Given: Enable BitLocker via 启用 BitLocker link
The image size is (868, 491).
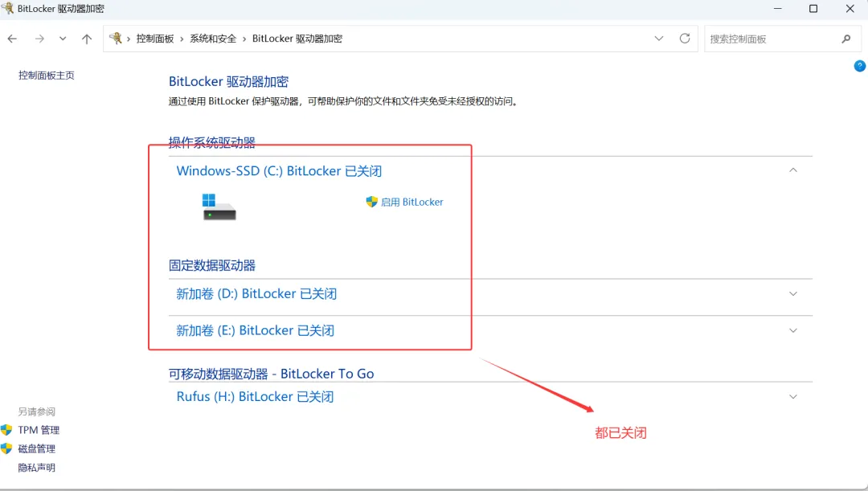Looking at the screenshot, I should (x=411, y=202).
